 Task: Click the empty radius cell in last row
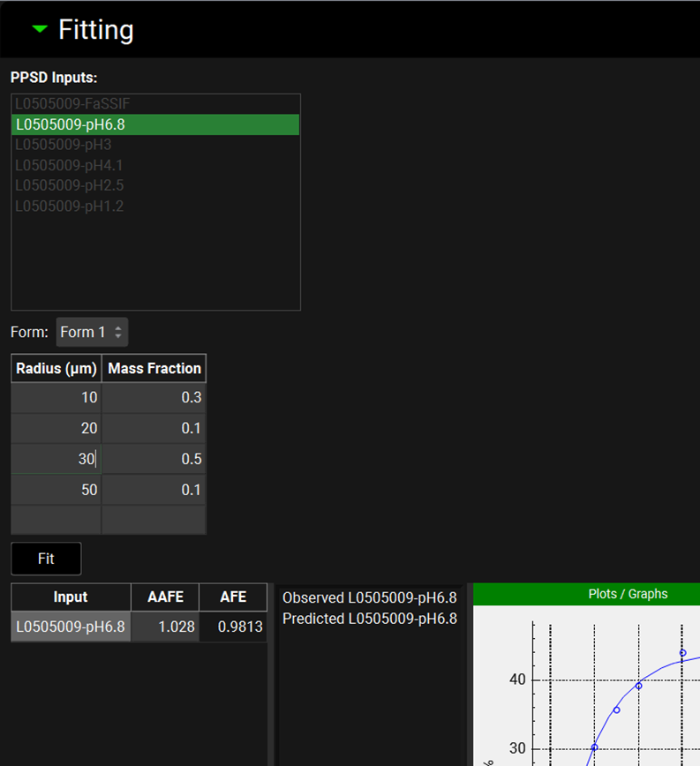[x=56, y=519]
